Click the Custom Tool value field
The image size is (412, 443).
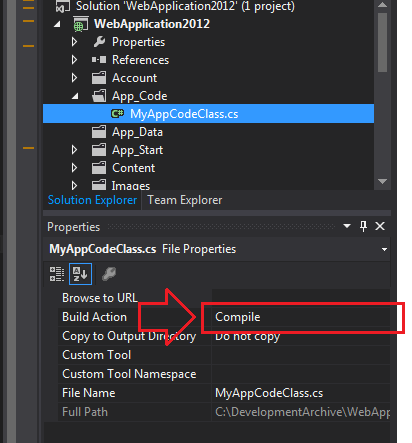tap(301, 355)
